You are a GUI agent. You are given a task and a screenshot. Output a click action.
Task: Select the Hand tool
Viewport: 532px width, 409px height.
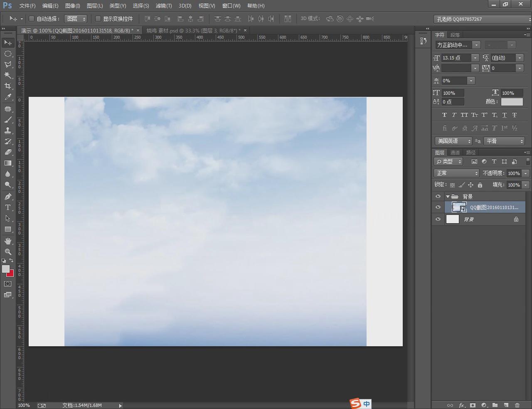click(8, 241)
